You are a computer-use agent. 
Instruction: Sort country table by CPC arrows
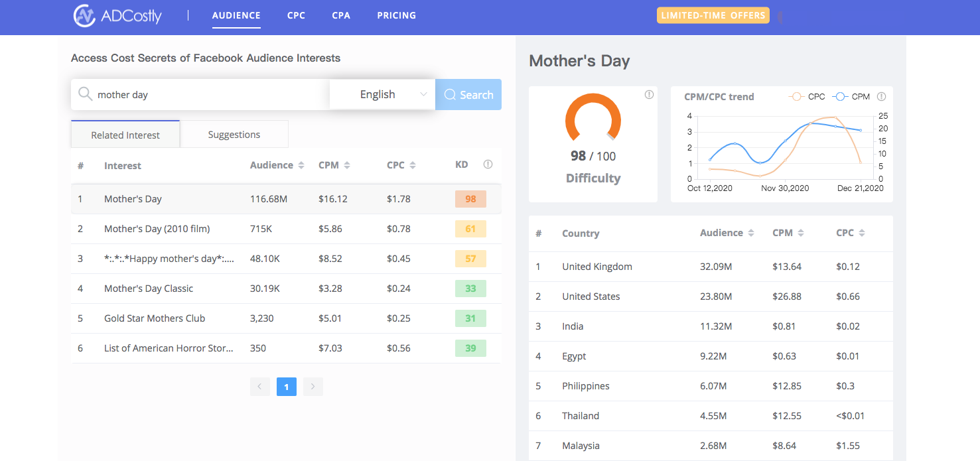(x=861, y=233)
